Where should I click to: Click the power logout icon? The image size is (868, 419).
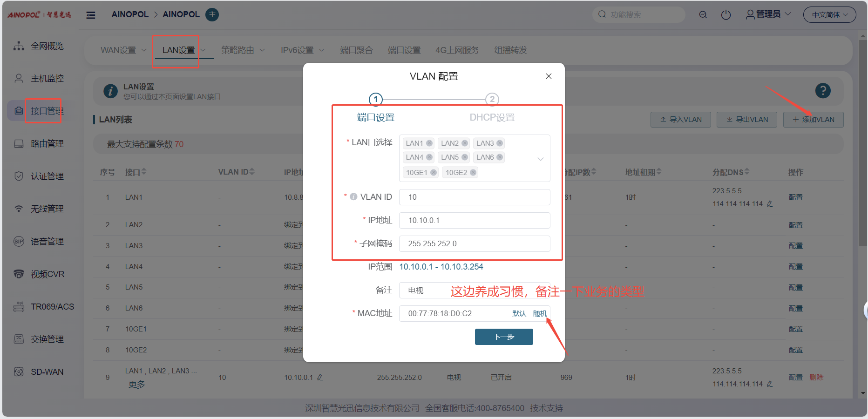tap(726, 15)
